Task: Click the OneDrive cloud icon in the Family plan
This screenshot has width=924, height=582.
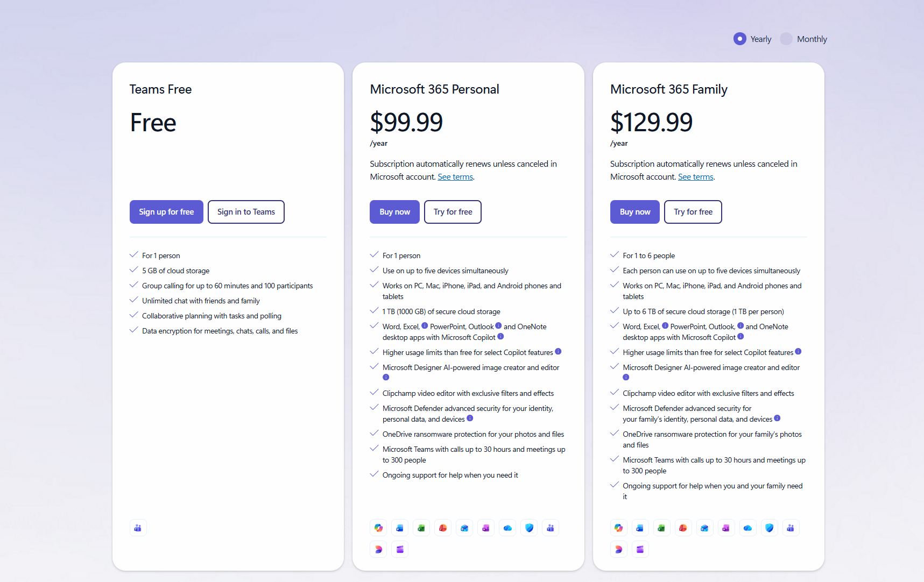Action: pyautogui.click(x=747, y=528)
